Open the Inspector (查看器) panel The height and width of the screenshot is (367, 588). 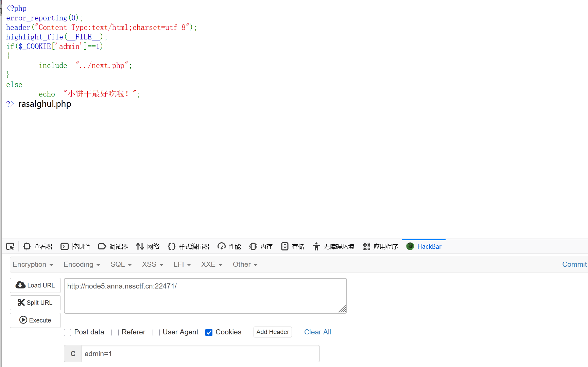pyautogui.click(x=38, y=246)
